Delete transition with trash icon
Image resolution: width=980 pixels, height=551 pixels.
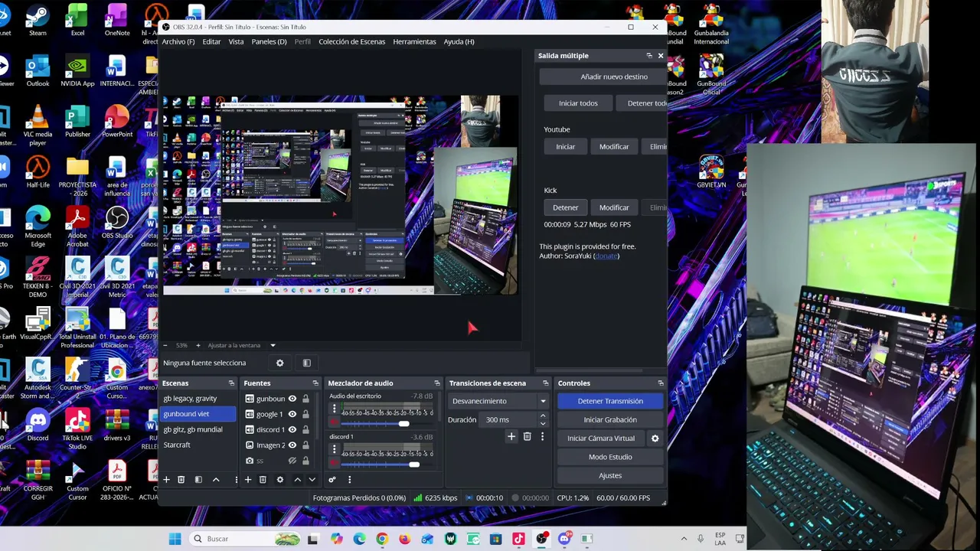click(x=527, y=437)
